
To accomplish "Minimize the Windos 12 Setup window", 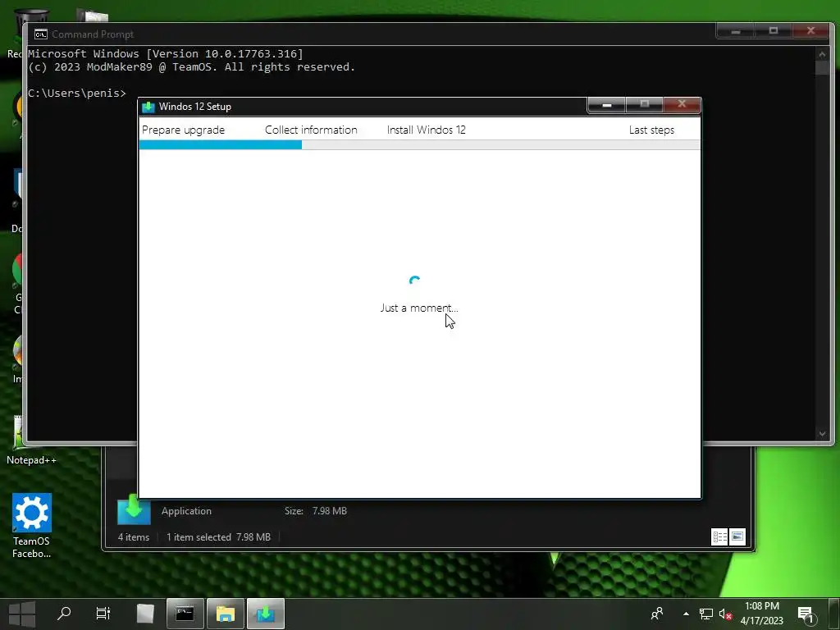I will [606, 105].
